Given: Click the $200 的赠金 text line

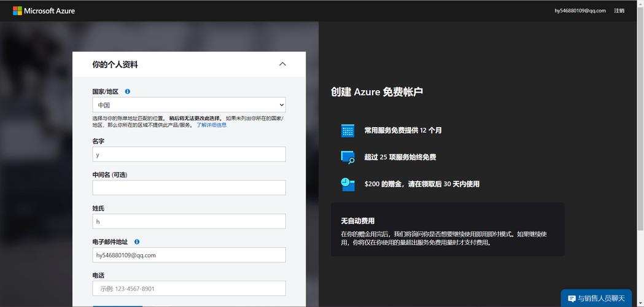Looking at the screenshot, I should coord(422,184).
